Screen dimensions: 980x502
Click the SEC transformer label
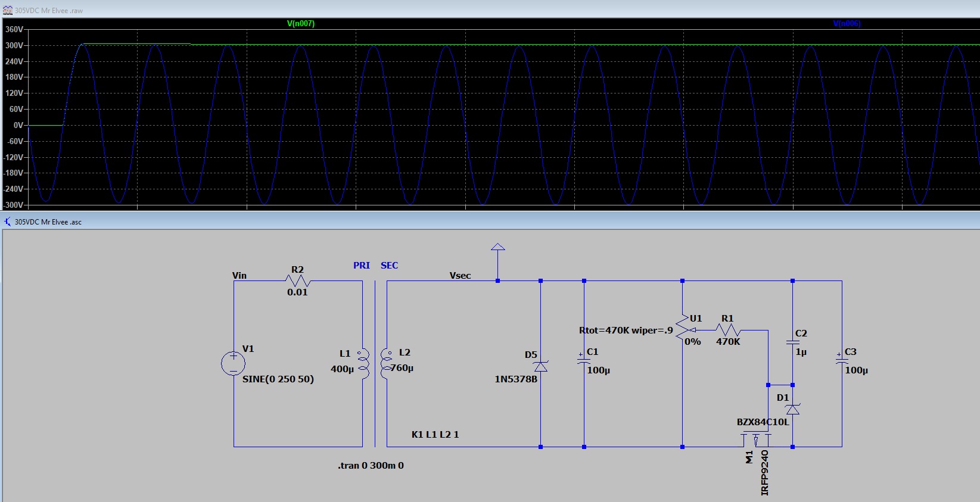(390, 266)
